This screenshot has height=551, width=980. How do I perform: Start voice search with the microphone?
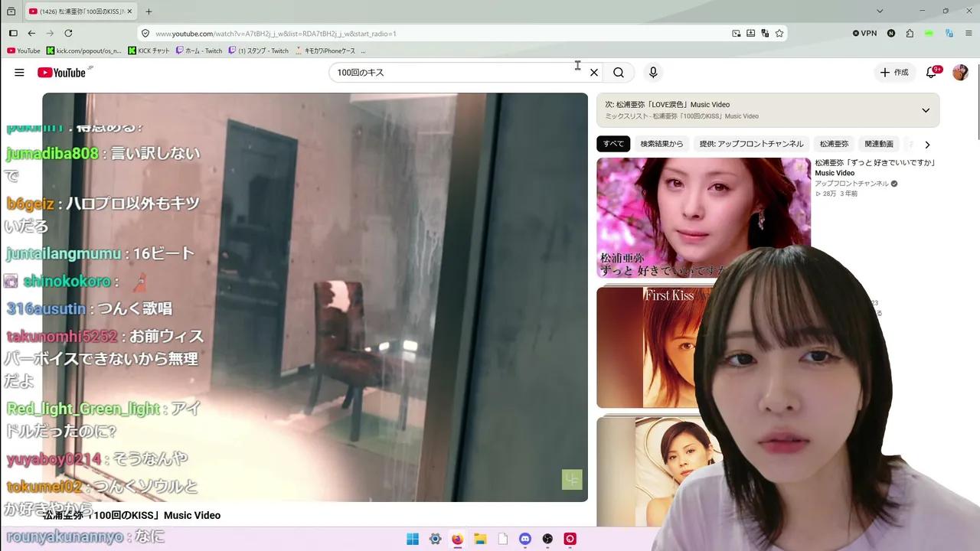pyautogui.click(x=653, y=73)
